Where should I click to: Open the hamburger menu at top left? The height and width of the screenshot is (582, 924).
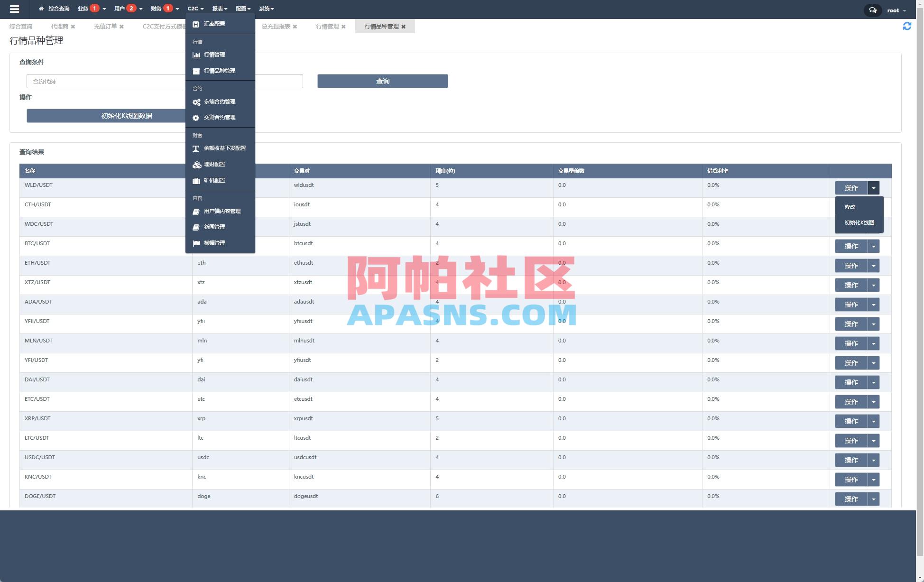click(x=14, y=9)
